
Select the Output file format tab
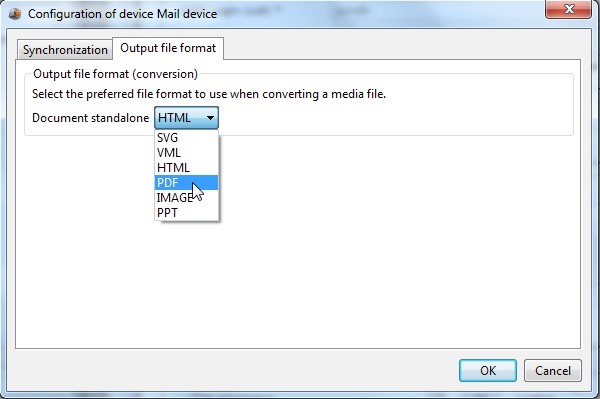pyautogui.click(x=168, y=48)
